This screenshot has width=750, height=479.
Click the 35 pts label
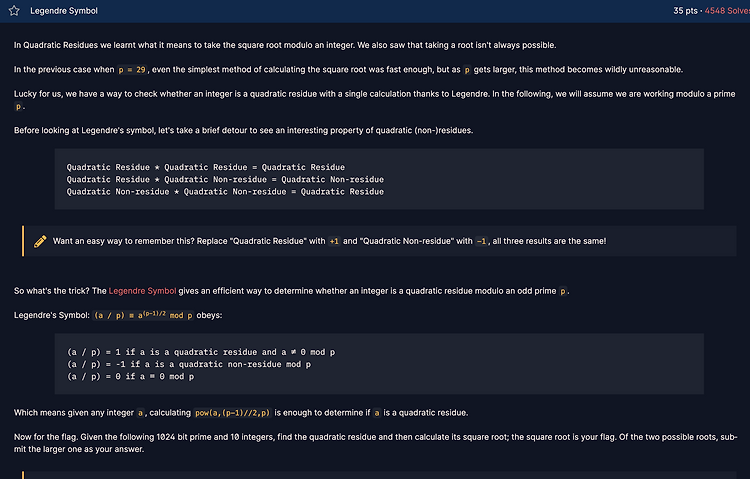click(x=685, y=11)
